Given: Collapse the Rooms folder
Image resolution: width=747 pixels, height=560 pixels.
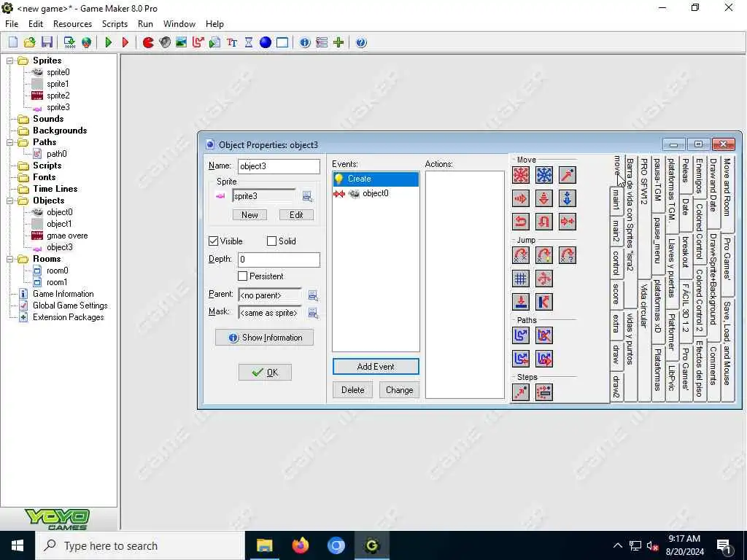Looking at the screenshot, I should [9, 259].
